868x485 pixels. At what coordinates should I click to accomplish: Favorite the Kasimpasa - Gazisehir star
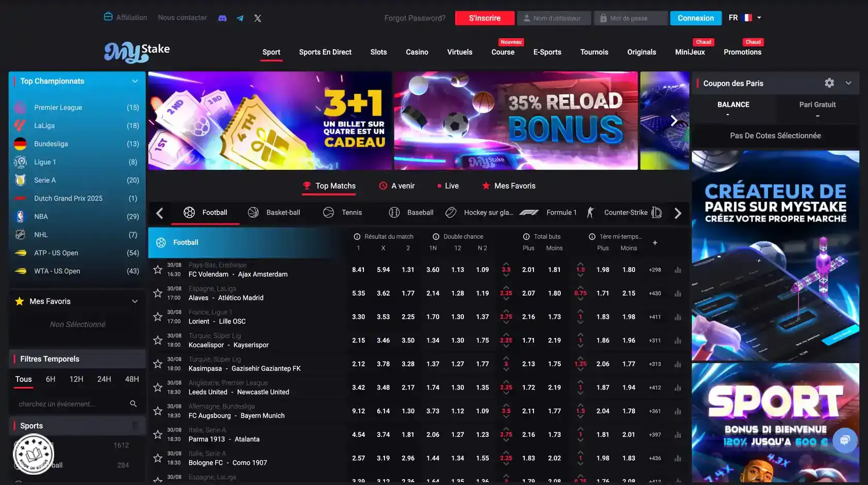click(x=158, y=364)
